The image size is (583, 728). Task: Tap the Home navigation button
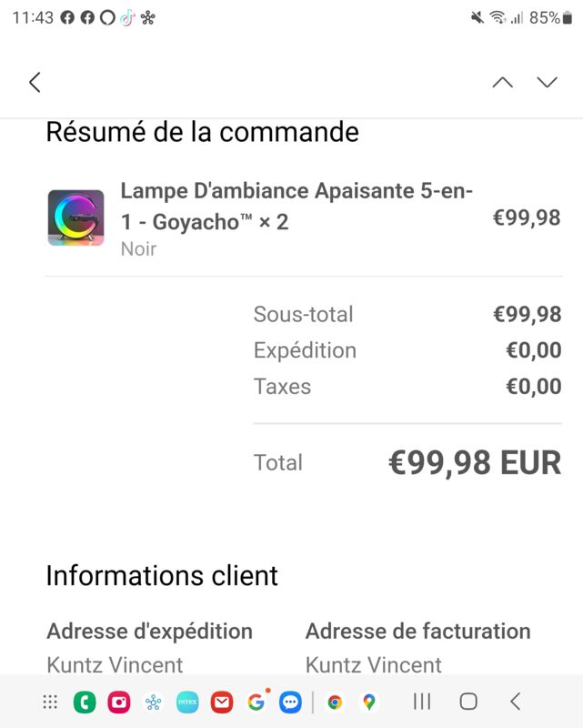(468, 702)
